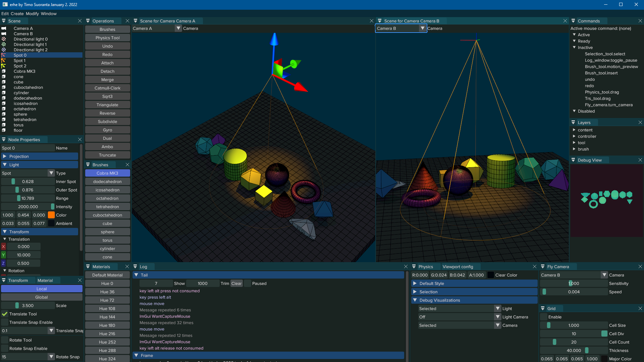
Task: Toggle Translate Snap Enable checkbox
Action: pos(4,322)
